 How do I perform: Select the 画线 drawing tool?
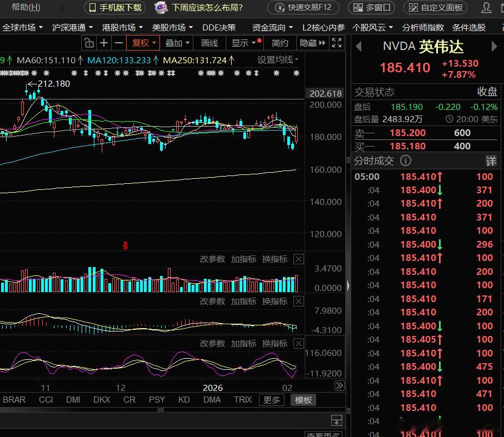tap(209, 43)
